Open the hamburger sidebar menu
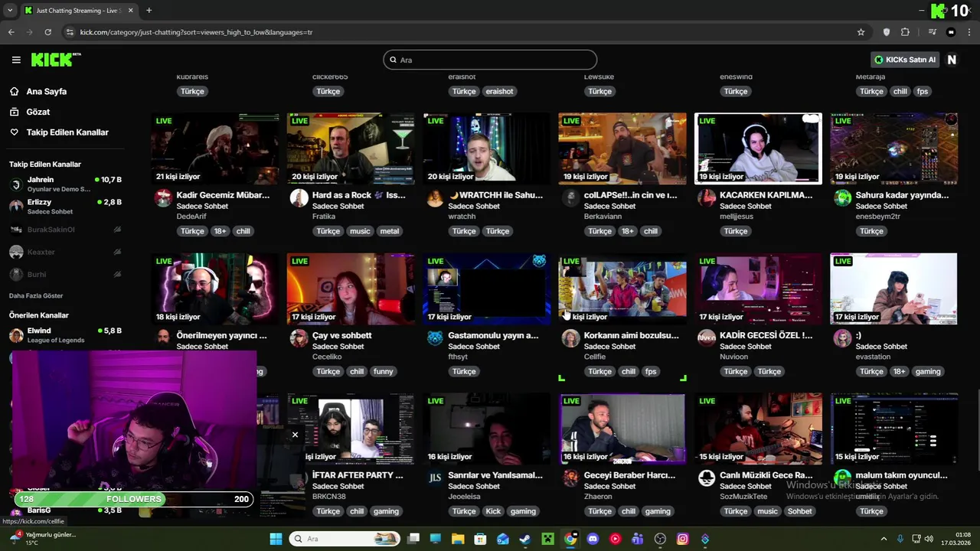Image resolution: width=980 pixels, height=551 pixels. pos(16,60)
